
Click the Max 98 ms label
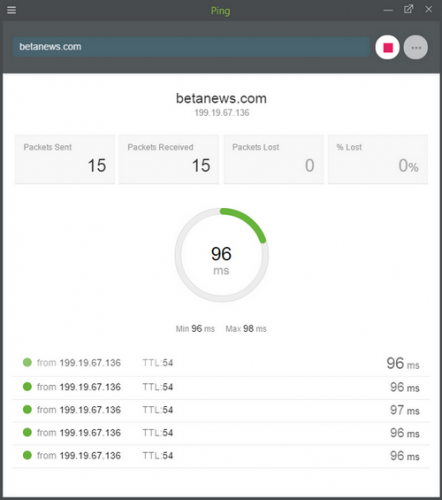pos(246,329)
